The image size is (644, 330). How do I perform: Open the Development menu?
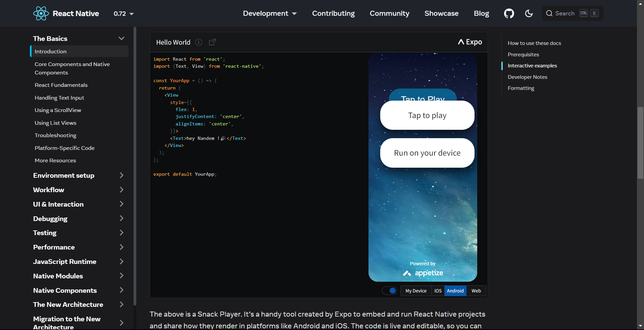[269, 13]
